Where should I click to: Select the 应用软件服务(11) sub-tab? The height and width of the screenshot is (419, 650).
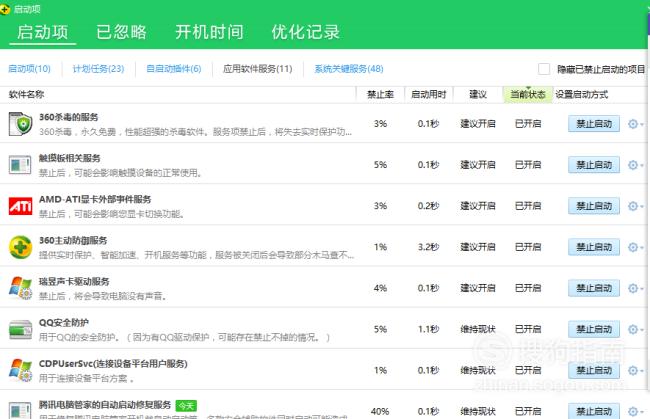(258, 69)
